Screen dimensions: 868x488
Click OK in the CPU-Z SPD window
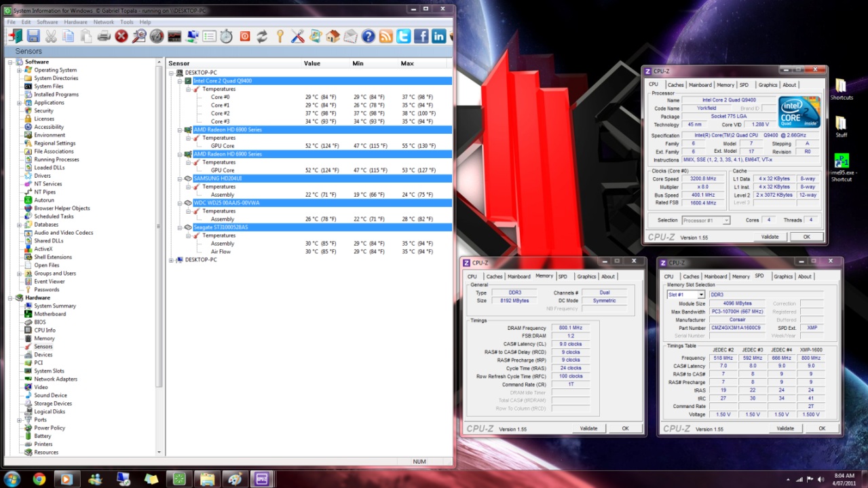822,428
